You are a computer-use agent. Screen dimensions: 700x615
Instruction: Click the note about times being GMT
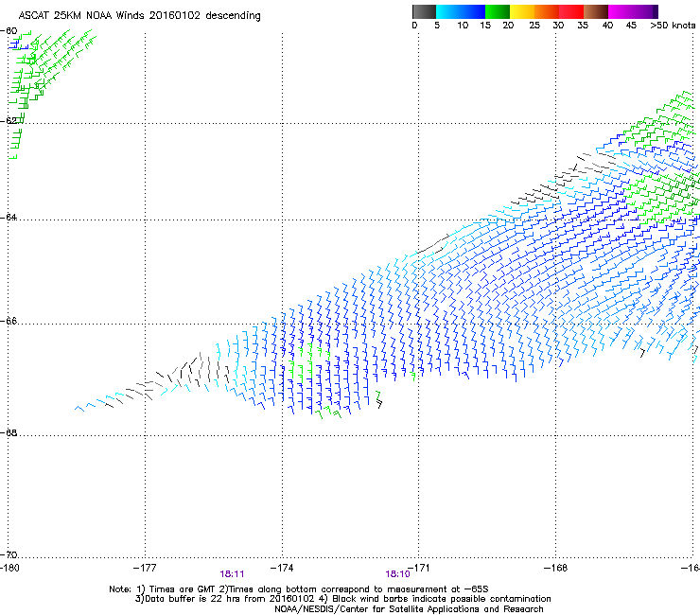162,589
